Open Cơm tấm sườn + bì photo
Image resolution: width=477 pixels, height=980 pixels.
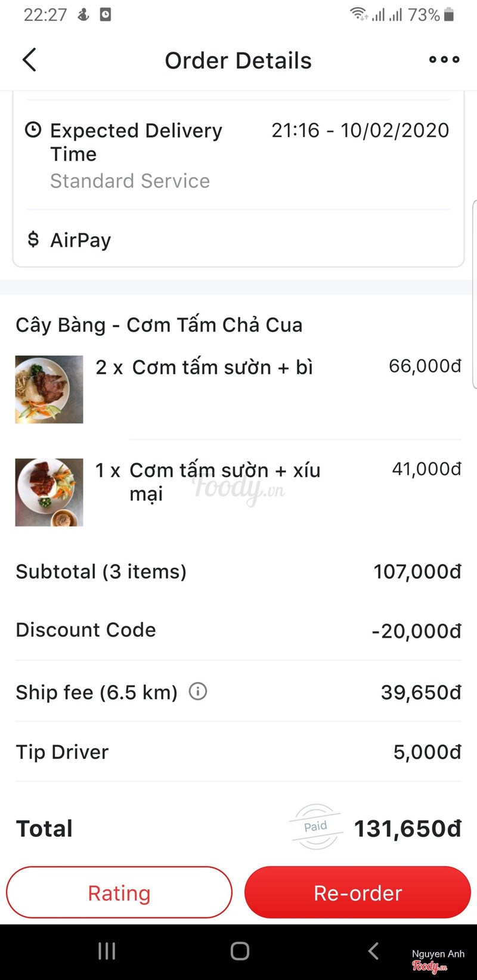(49, 389)
